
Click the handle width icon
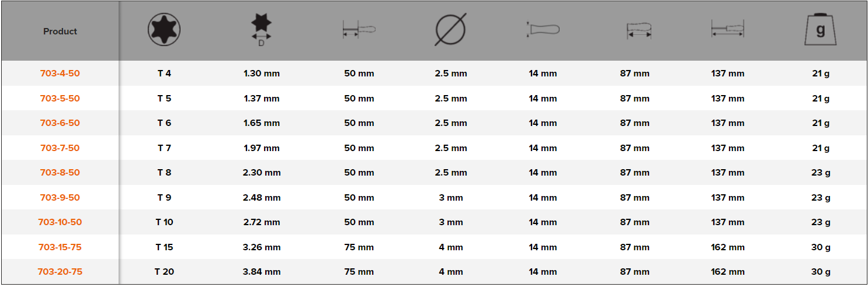tap(543, 29)
